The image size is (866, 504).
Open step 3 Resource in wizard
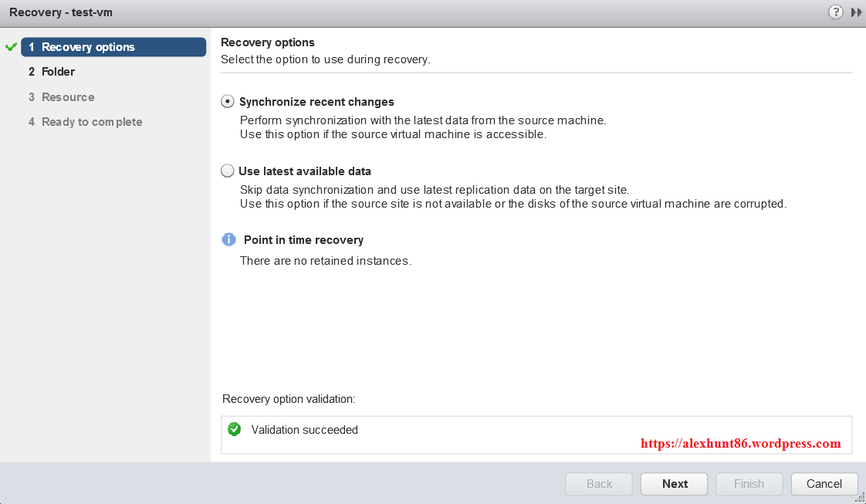click(x=68, y=97)
